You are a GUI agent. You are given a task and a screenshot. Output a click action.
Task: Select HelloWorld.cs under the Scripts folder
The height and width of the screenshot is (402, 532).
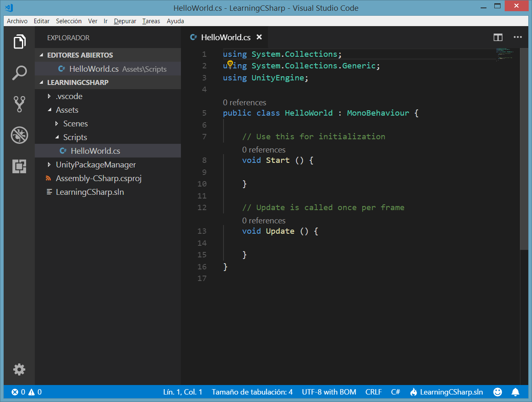(108, 151)
